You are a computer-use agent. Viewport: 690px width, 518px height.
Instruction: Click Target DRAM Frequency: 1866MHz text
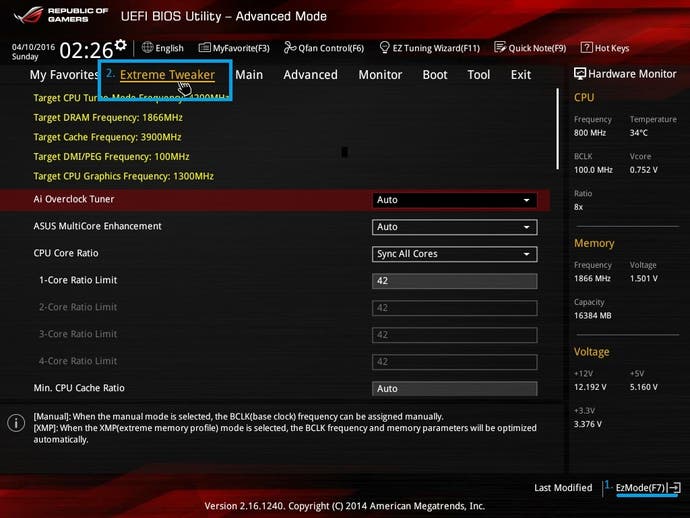[108, 118]
